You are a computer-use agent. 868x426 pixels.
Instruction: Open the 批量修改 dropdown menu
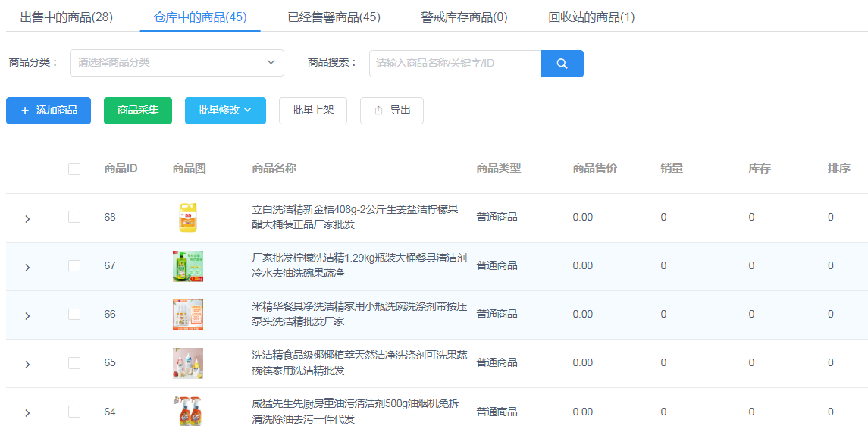coord(225,111)
